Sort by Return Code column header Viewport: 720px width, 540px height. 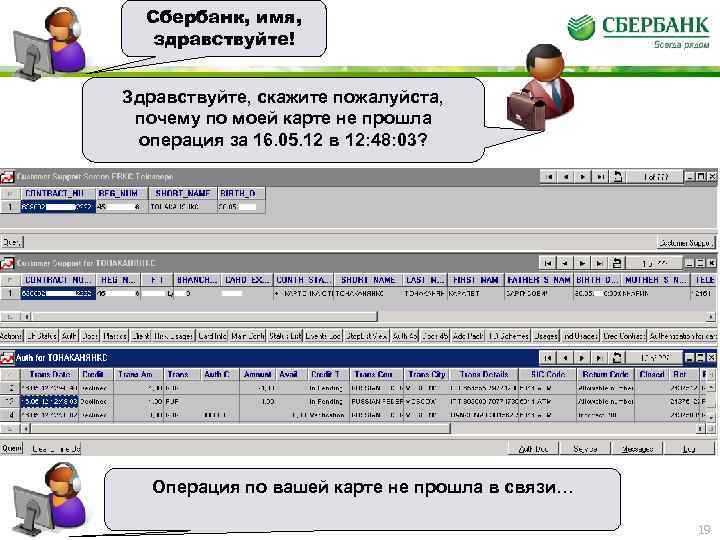pyautogui.click(x=605, y=374)
